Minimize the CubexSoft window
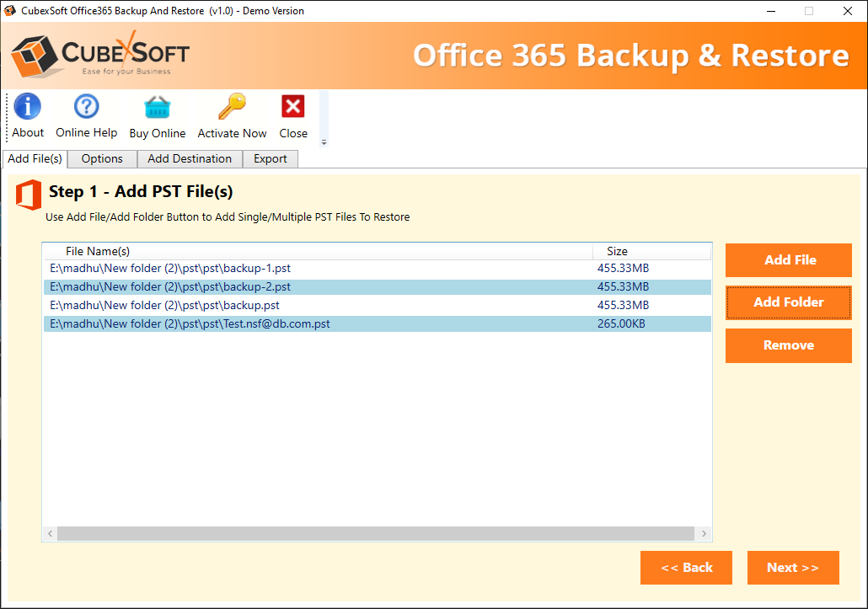This screenshot has height=609, width=868. click(770, 11)
